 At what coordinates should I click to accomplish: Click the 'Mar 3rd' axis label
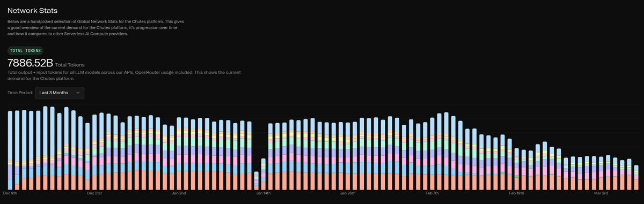(x=601, y=193)
